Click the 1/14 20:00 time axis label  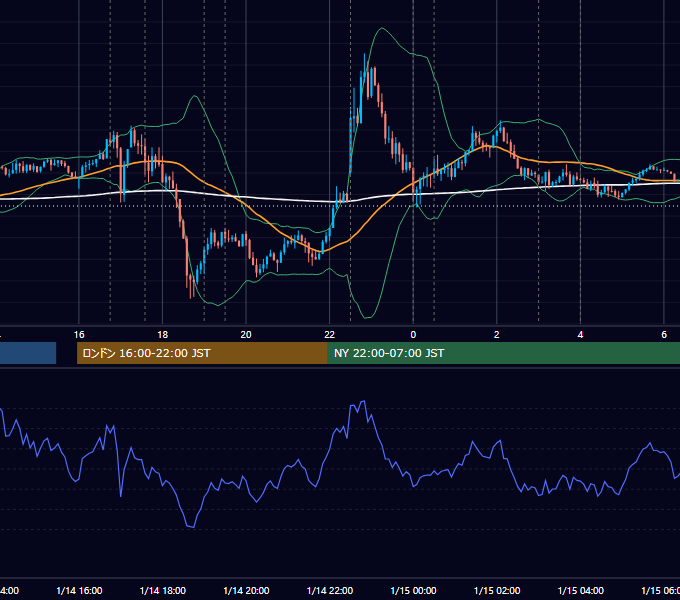pyautogui.click(x=246, y=590)
